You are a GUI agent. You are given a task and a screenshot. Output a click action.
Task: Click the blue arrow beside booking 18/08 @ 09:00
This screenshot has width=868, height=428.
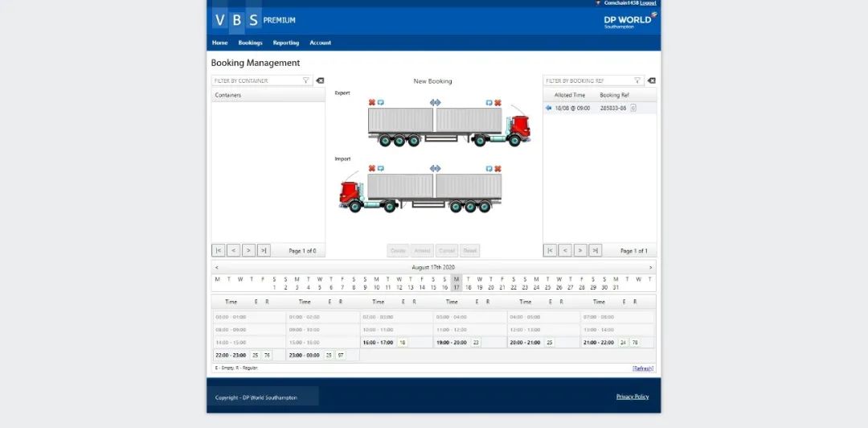pos(549,108)
